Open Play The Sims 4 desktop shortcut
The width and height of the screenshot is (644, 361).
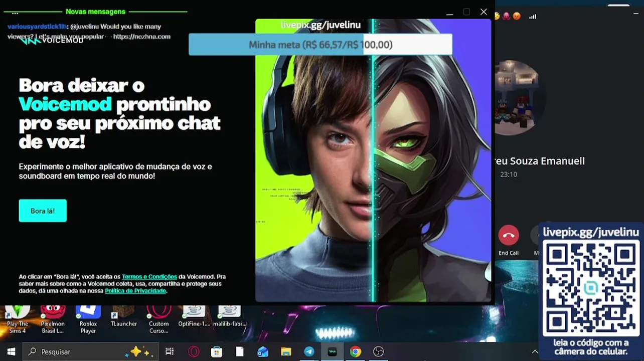(x=18, y=319)
